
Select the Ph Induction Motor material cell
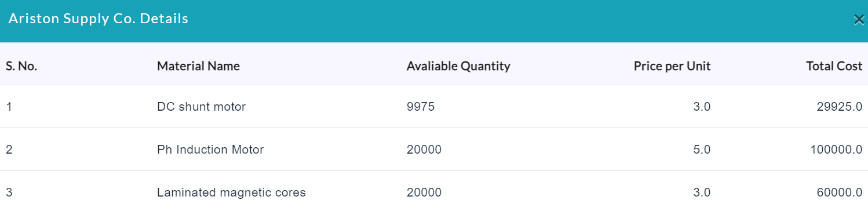pyautogui.click(x=210, y=150)
